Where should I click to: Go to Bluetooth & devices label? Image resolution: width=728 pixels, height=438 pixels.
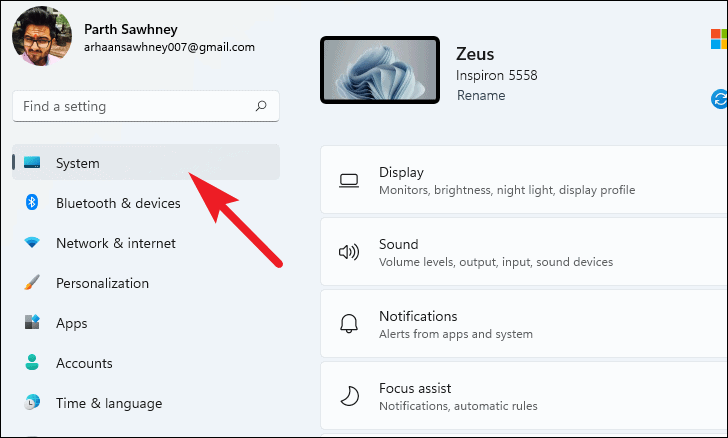point(118,203)
